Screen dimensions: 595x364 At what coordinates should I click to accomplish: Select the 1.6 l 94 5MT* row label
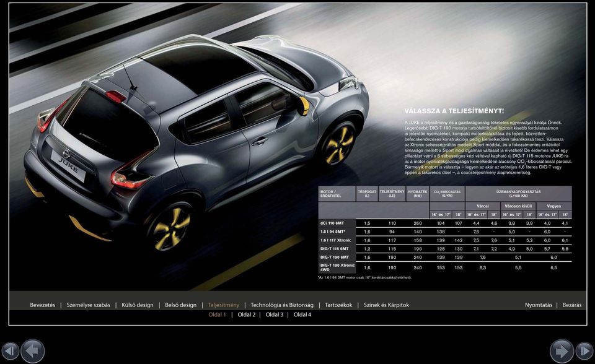click(x=333, y=232)
